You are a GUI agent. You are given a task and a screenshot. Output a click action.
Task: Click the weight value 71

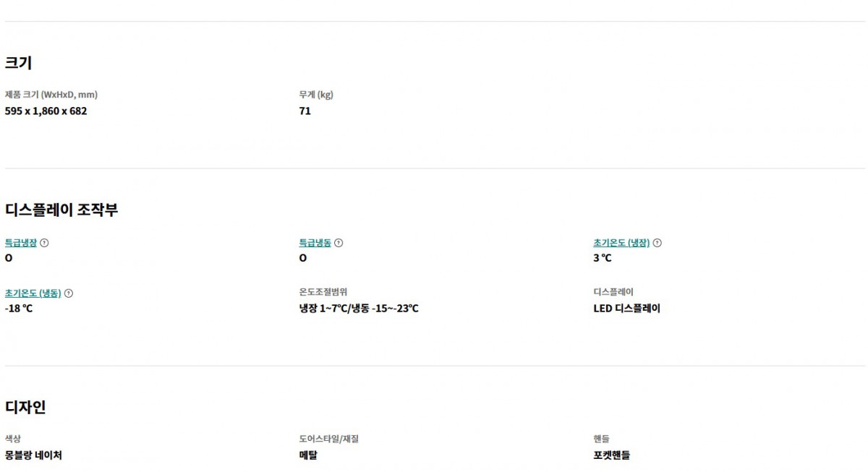305,111
